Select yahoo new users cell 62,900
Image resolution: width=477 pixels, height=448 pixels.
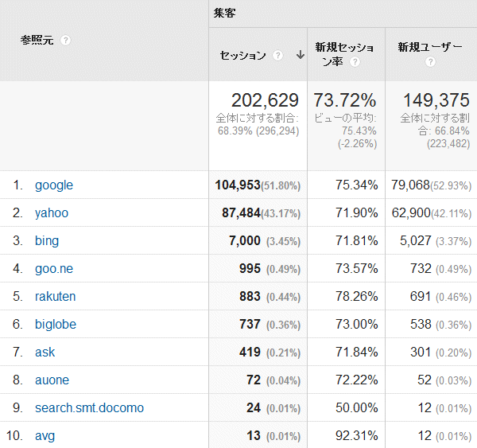coord(411,213)
